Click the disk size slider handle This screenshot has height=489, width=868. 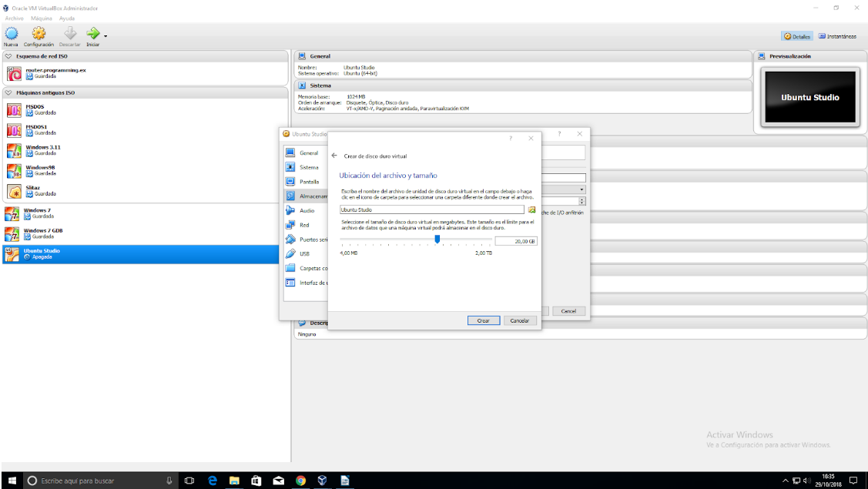437,239
